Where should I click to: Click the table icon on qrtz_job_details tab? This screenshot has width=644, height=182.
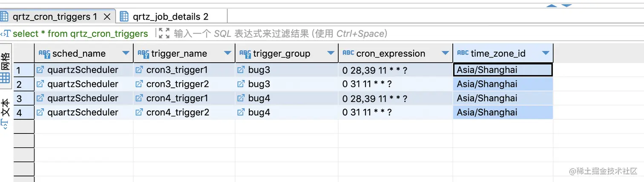[x=124, y=17]
